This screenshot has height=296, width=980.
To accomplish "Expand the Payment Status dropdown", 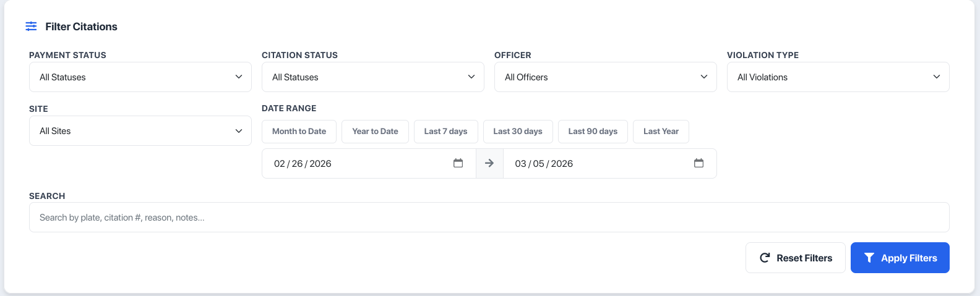I will coord(140,77).
